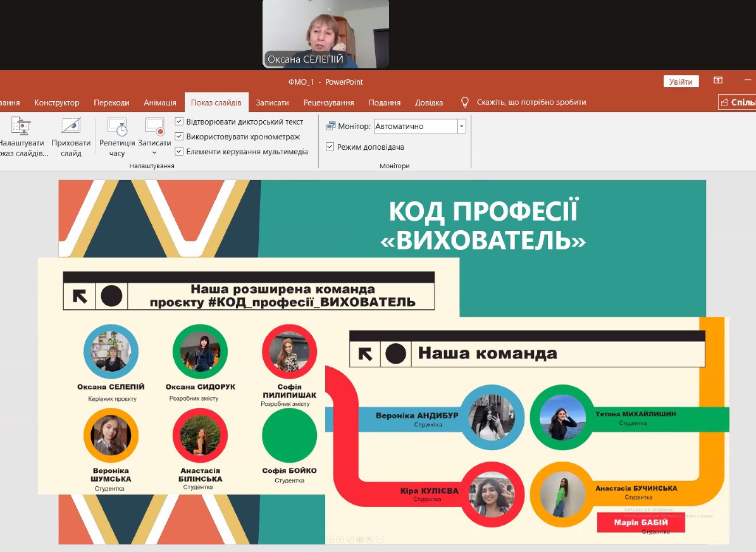Click the monitor icon beside Монітор label

pos(331,126)
